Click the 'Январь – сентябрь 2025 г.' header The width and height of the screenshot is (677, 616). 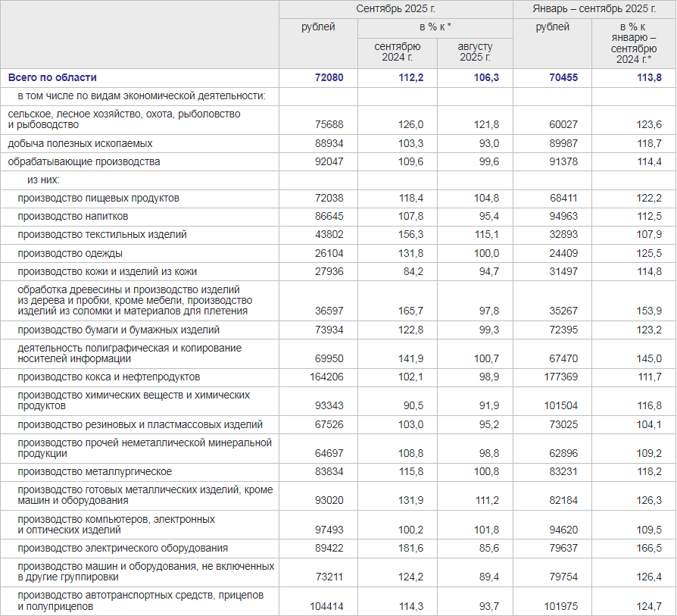tap(594, 8)
